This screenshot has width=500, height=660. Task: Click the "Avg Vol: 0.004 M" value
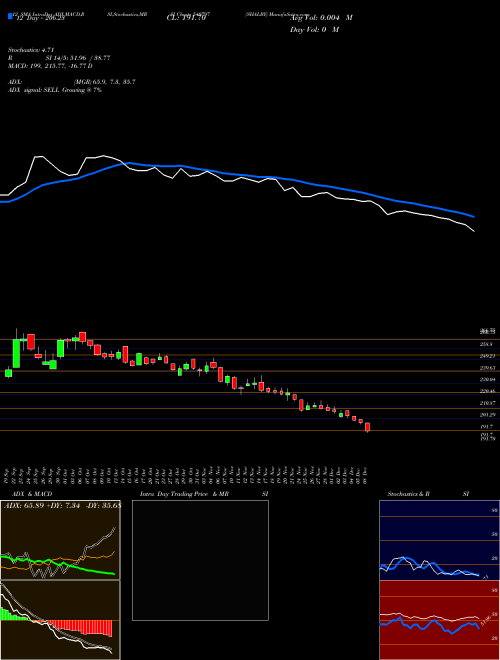(321, 18)
